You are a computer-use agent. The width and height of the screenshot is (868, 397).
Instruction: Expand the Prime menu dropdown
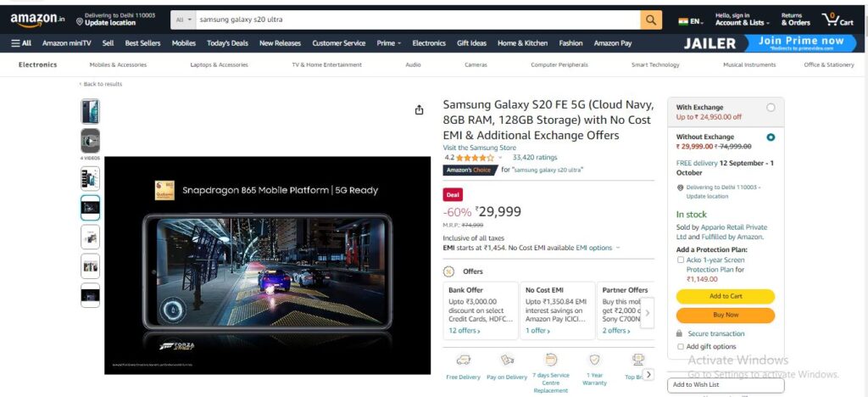[x=388, y=43]
